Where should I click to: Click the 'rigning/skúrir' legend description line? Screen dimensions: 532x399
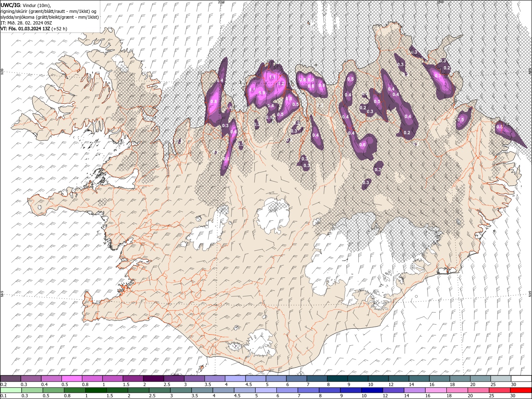(49, 11)
